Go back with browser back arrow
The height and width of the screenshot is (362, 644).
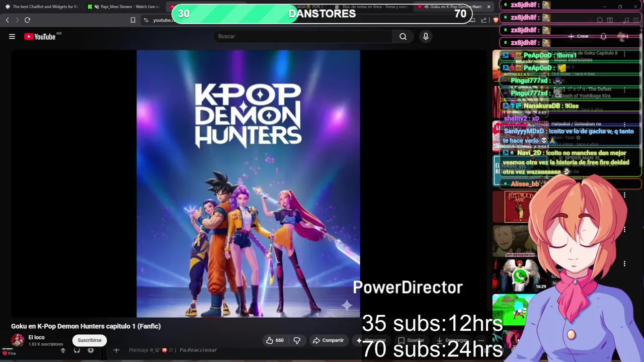(x=7, y=20)
